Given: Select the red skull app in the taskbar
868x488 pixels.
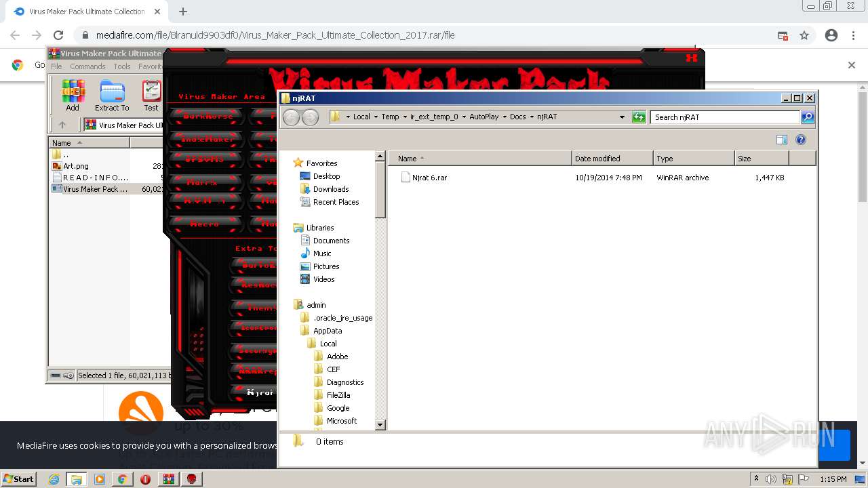Looking at the screenshot, I should pos(192,479).
